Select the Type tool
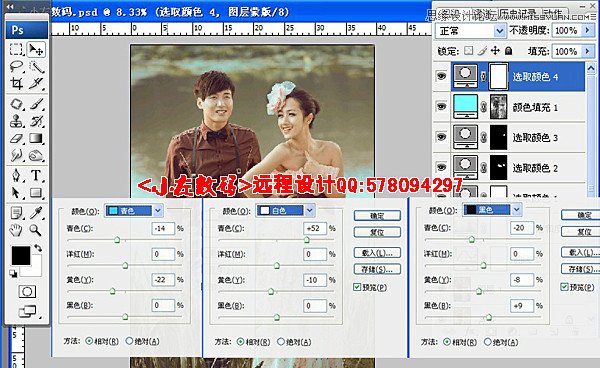 [37, 176]
